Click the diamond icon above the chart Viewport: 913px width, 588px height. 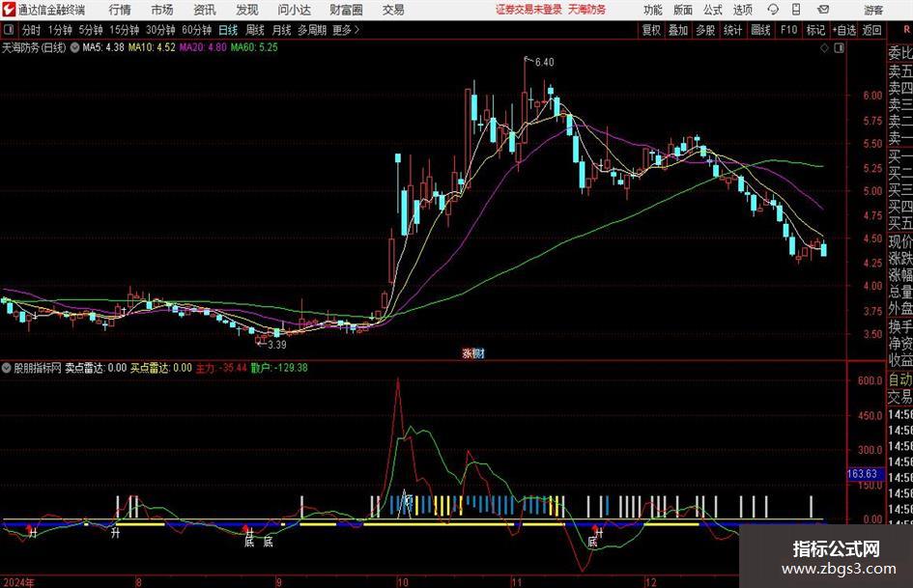pos(824,48)
